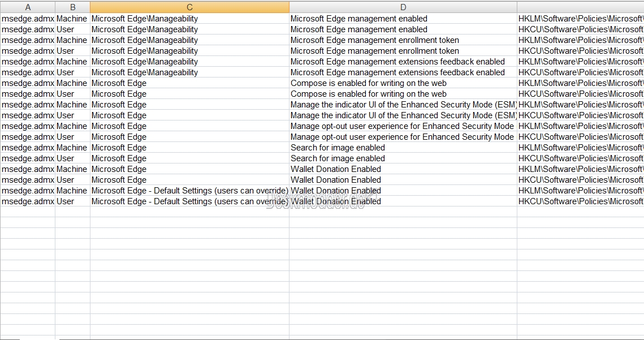Select 'msedge.admx' cell in User Compose row
644x340 pixels.
point(28,93)
